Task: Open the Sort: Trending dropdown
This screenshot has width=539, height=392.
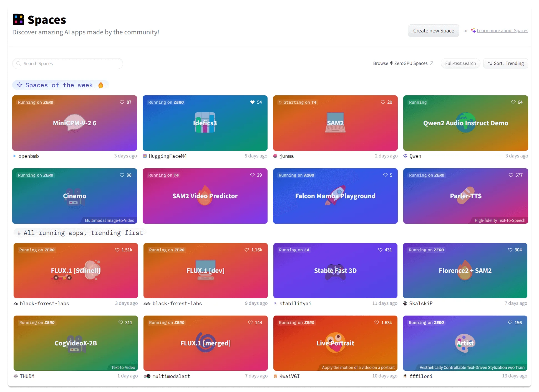Action: (x=505, y=63)
